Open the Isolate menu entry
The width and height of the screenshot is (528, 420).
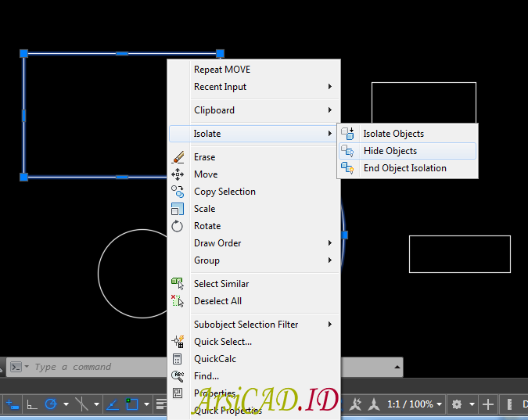pos(253,134)
